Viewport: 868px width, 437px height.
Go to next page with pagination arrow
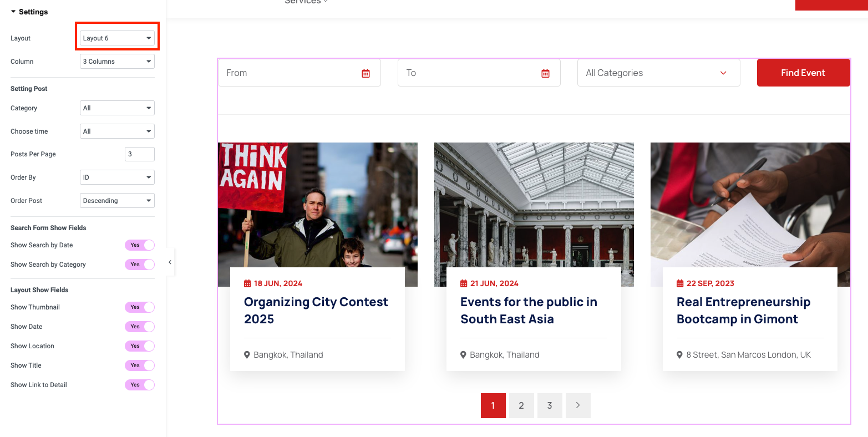click(578, 405)
